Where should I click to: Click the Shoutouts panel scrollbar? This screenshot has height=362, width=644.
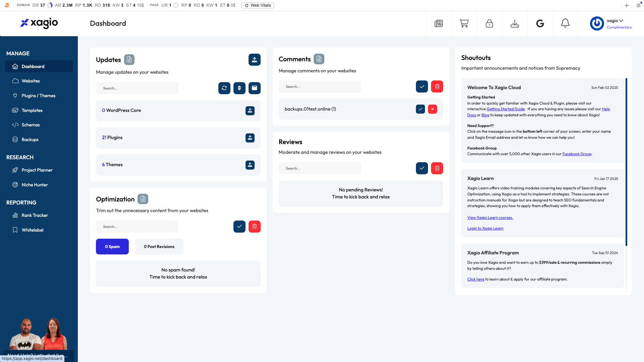point(626,162)
